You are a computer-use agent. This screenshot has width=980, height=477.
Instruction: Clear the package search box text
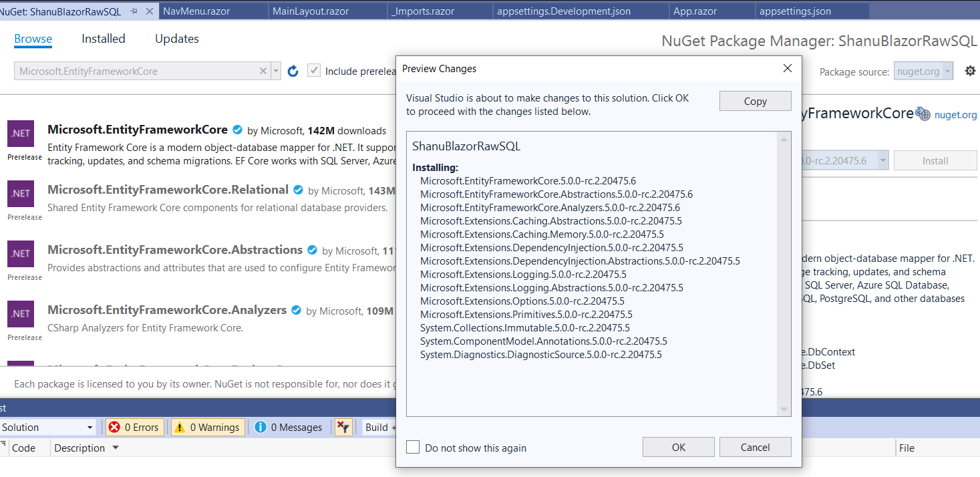pyautogui.click(x=263, y=71)
